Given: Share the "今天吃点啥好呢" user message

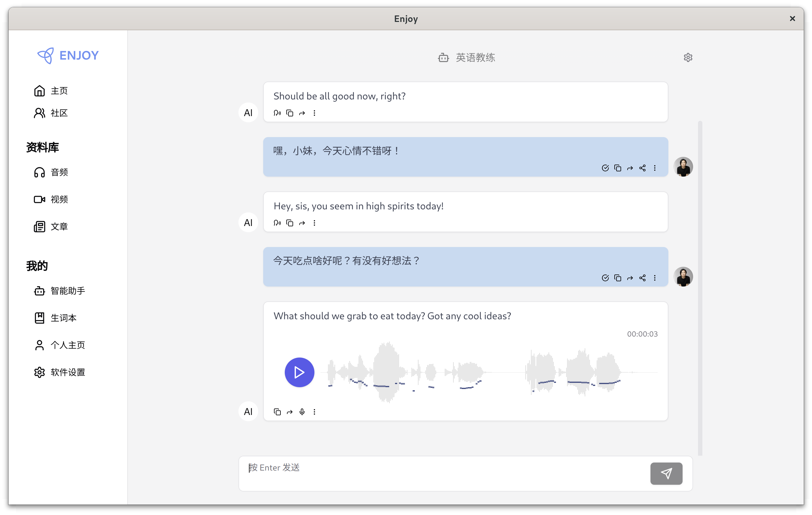Looking at the screenshot, I should [x=642, y=278].
